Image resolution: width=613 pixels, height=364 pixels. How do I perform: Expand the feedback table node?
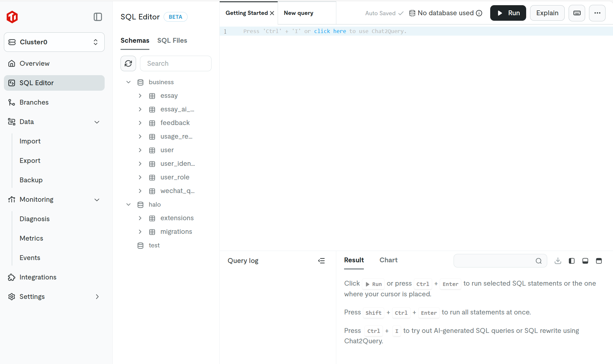[140, 123]
